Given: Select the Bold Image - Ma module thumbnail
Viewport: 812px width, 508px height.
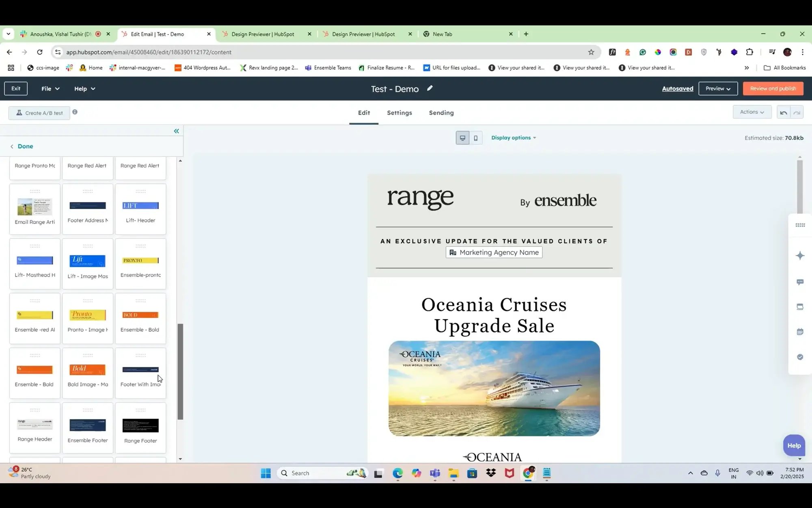Looking at the screenshot, I should pyautogui.click(x=88, y=373).
